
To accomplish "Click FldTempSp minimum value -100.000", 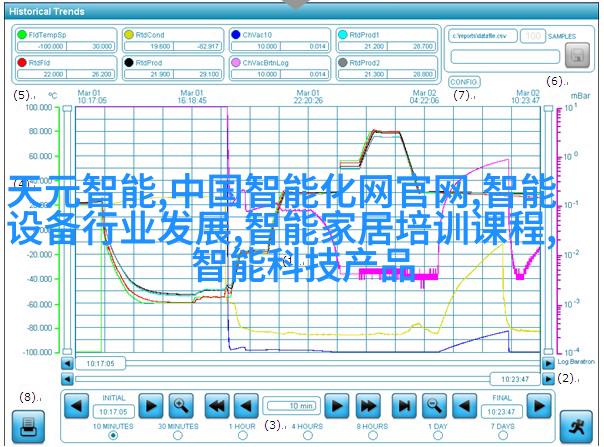I will pos(42,46).
